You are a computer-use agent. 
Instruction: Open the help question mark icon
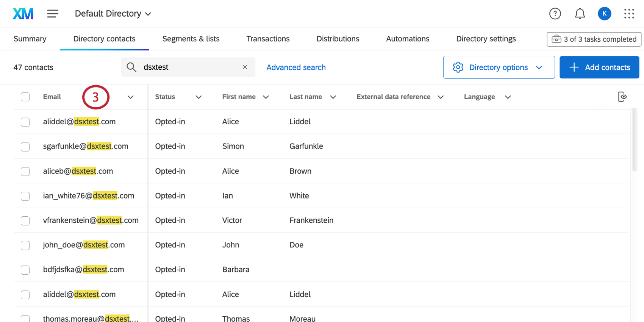pos(555,14)
